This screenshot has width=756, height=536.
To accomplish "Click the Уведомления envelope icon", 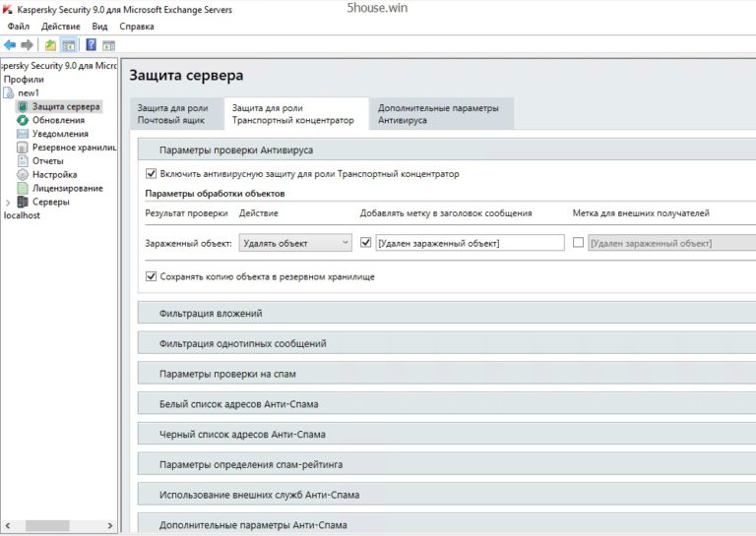I will click(23, 134).
